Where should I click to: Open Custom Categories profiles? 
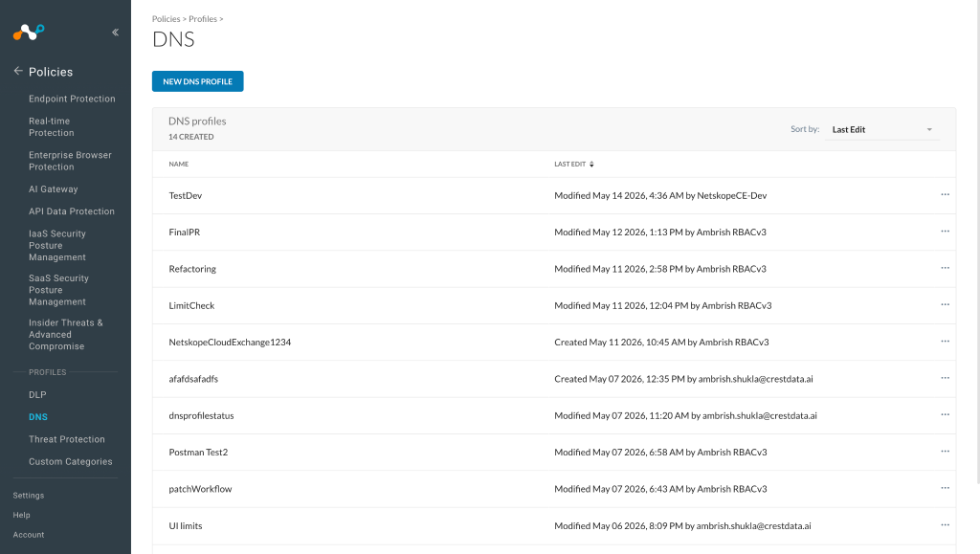coord(71,461)
